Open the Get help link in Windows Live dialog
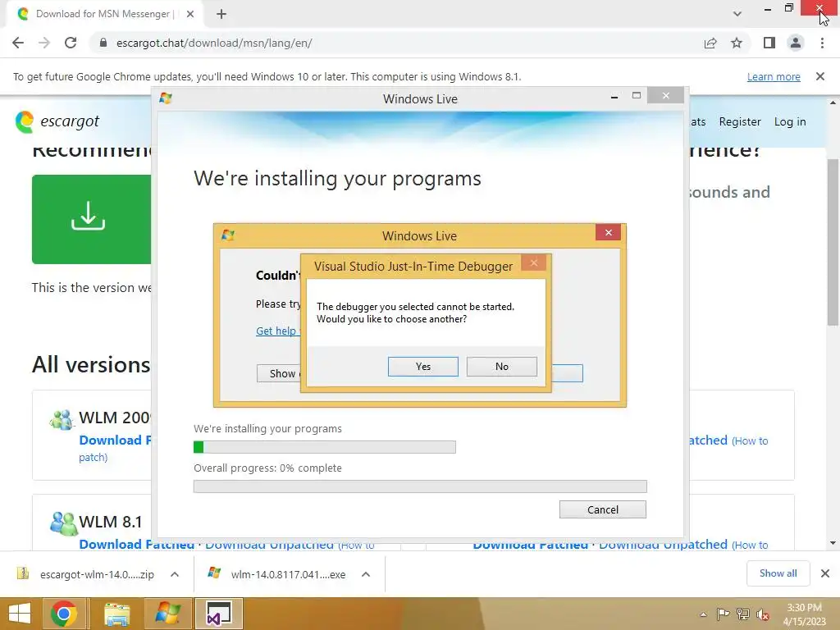 click(277, 331)
